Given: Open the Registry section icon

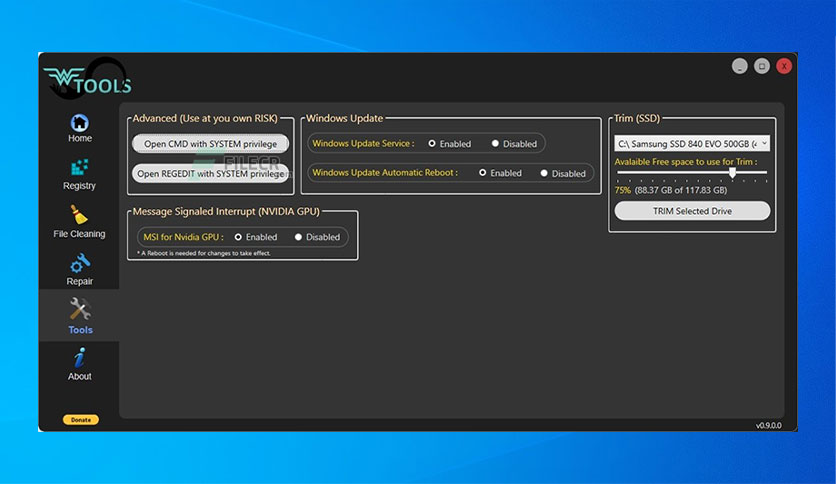Looking at the screenshot, I should coord(79,167).
